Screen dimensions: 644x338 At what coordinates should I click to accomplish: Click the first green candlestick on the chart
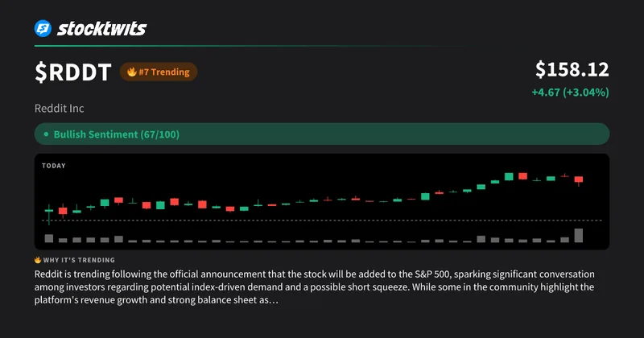(49, 211)
